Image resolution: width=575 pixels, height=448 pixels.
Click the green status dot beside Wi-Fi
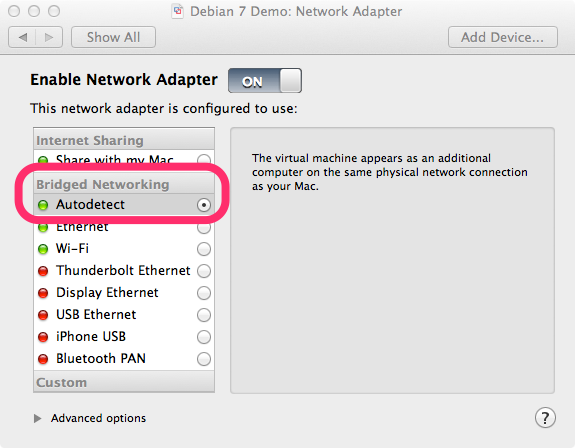coord(43,249)
